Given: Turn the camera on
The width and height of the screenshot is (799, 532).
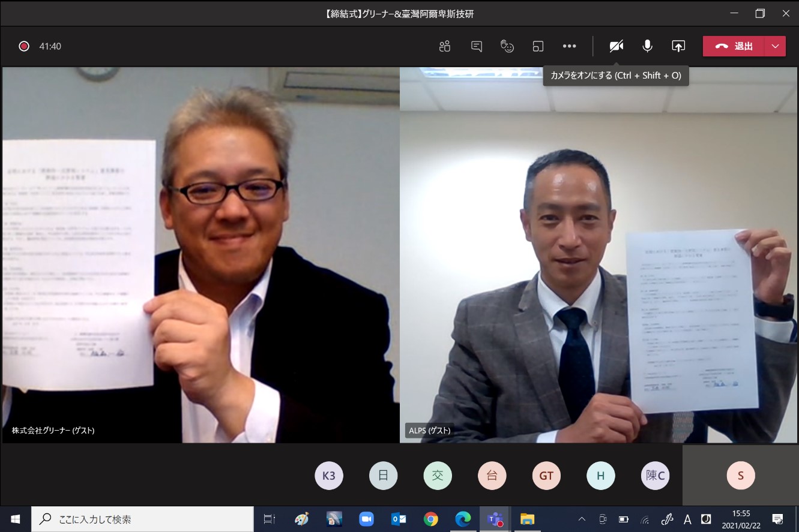Looking at the screenshot, I should click(617, 46).
